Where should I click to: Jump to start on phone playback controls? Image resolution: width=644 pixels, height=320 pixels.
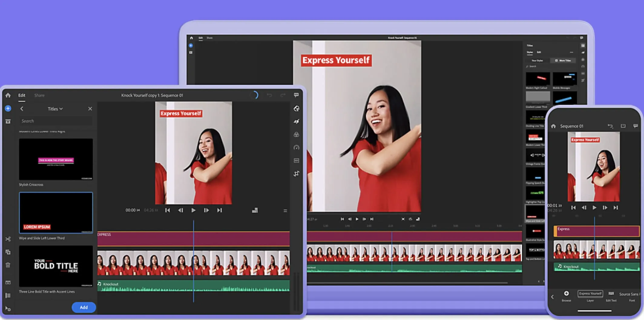573,208
